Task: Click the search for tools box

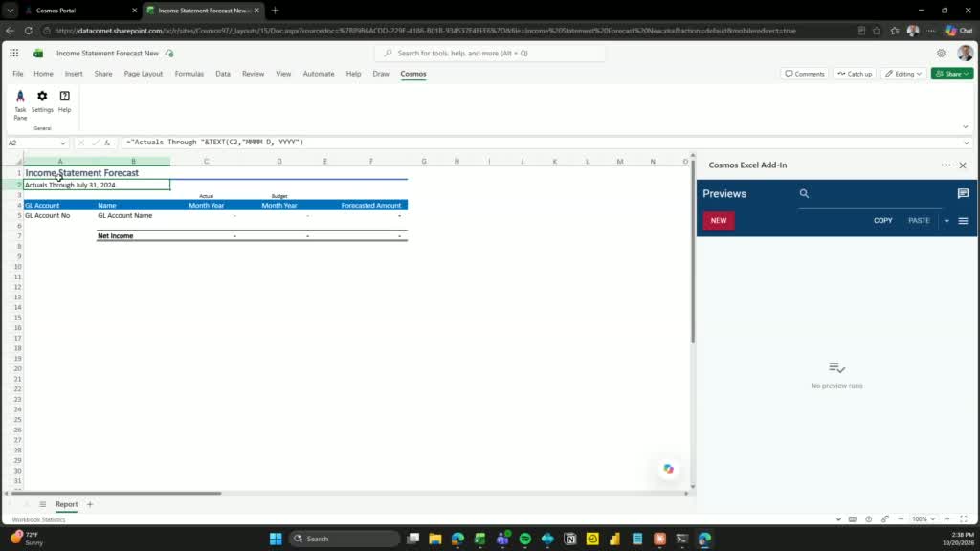Action: coord(491,54)
